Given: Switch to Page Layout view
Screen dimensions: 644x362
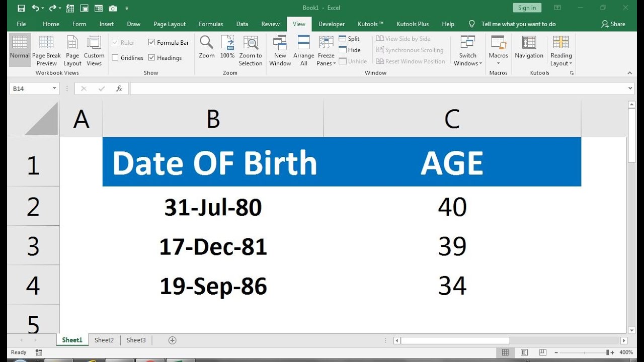Looking at the screenshot, I should pyautogui.click(x=72, y=50).
